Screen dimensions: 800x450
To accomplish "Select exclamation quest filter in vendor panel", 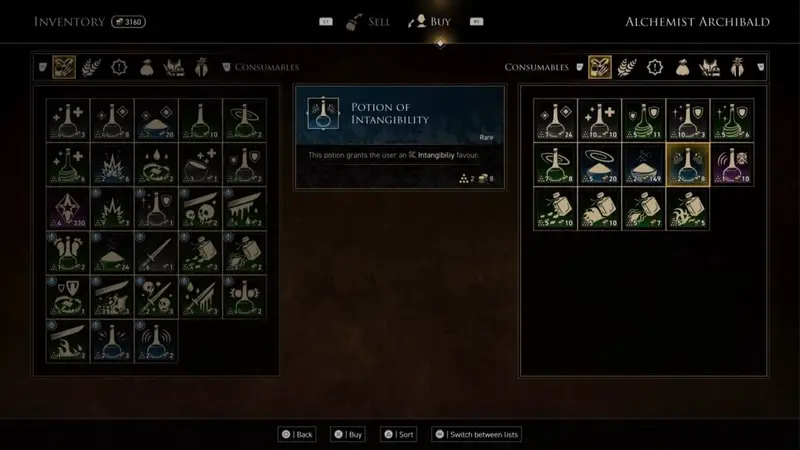I will 655,67.
